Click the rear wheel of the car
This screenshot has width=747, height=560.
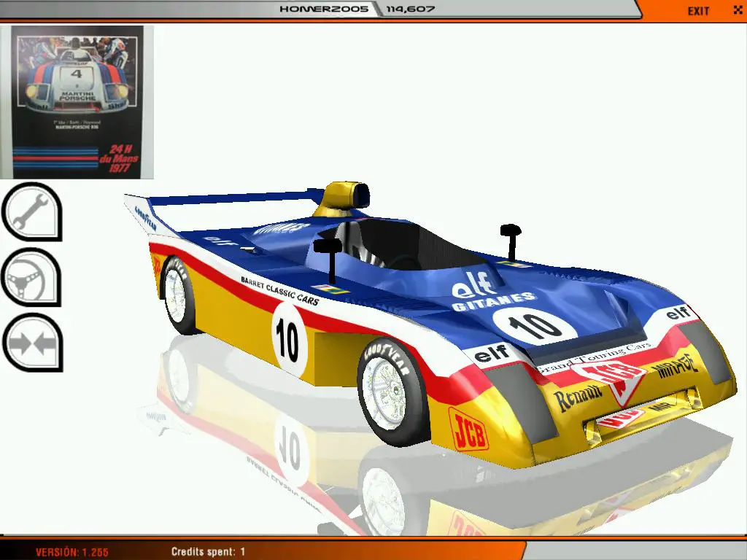179,295
